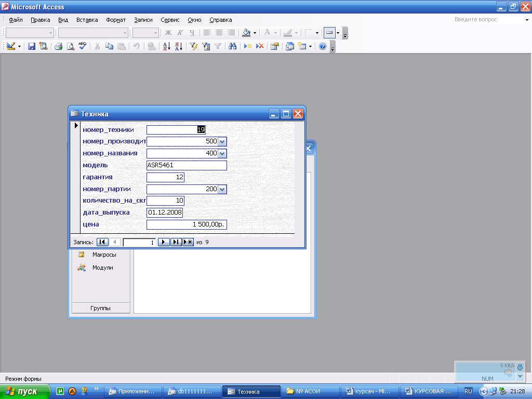This screenshot has height=399, width=532.
Task: Toggle Underline (Ч) formatting
Action: 192,33
